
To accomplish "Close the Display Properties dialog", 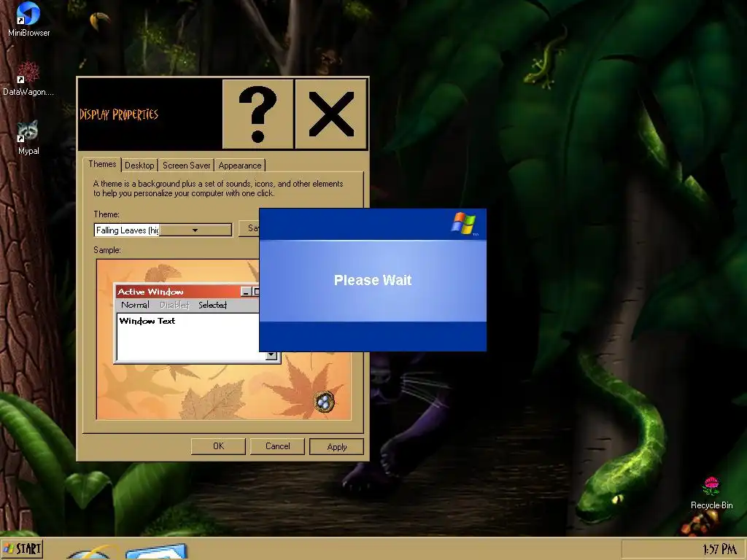I will click(x=331, y=114).
